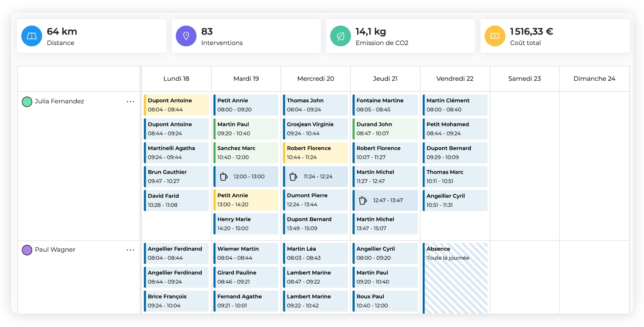Click the coffee break icon on Mardi 19

pyautogui.click(x=224, y=176)
